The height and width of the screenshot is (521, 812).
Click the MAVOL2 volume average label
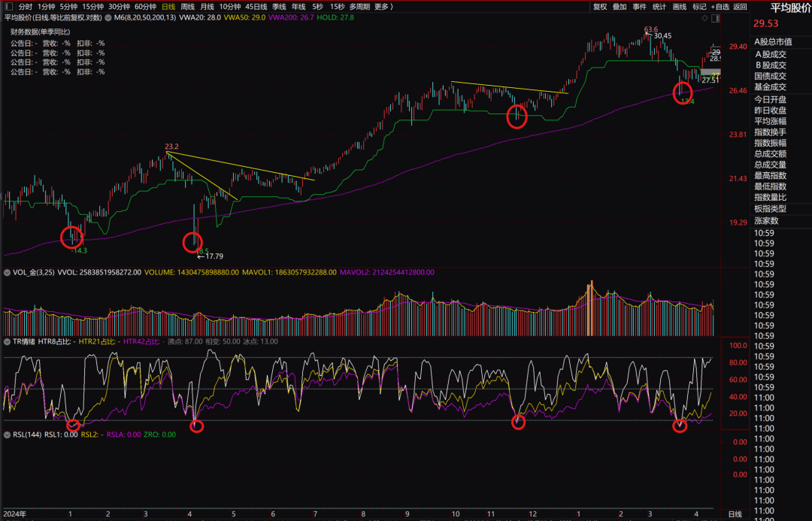click(x=387, y=272)
